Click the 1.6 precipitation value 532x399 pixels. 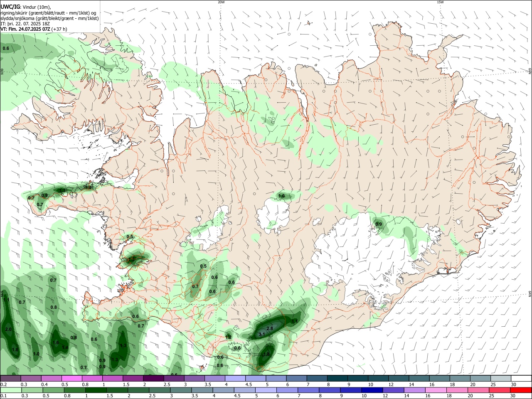pyautogui.click(x=56, y=342)
